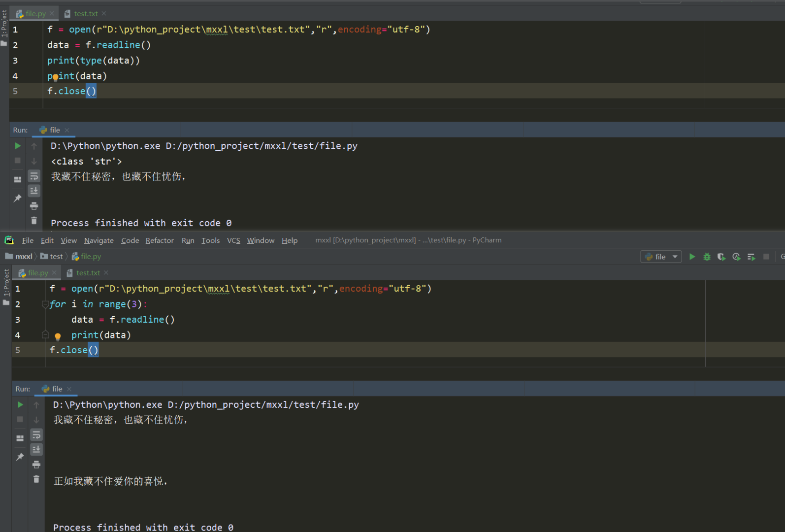Open the VCS menu

pos(233,240)
